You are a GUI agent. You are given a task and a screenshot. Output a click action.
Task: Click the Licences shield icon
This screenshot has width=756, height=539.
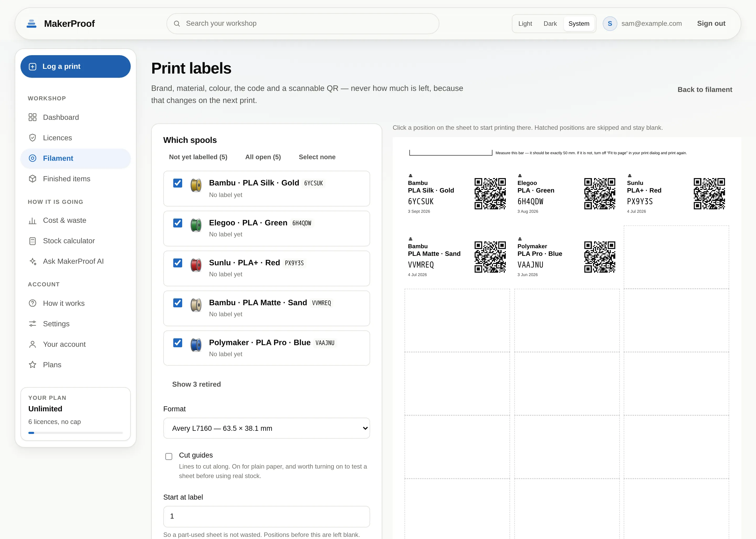click(x=33, y=138)
